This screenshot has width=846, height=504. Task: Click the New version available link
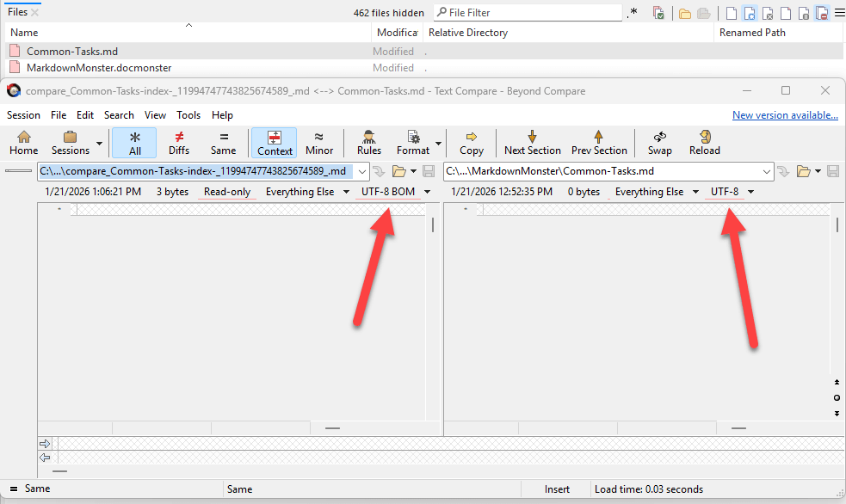[x=785, y=115]
